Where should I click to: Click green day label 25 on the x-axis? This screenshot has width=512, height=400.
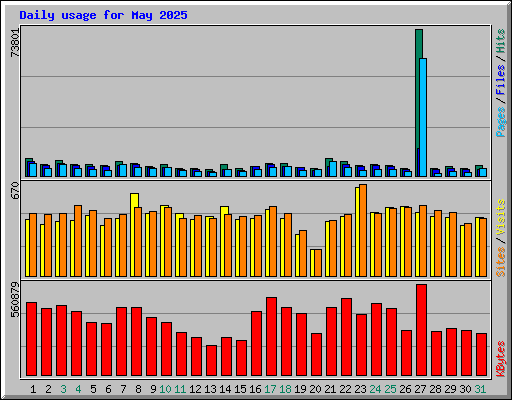[x=390, y=389]
